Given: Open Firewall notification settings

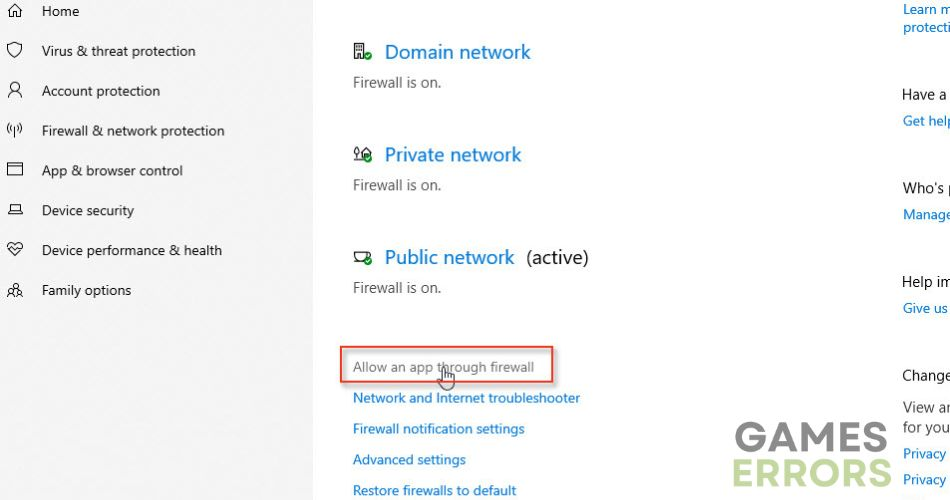Looking at the screenshot, I should pyautogui.click(x=438, y=429).
